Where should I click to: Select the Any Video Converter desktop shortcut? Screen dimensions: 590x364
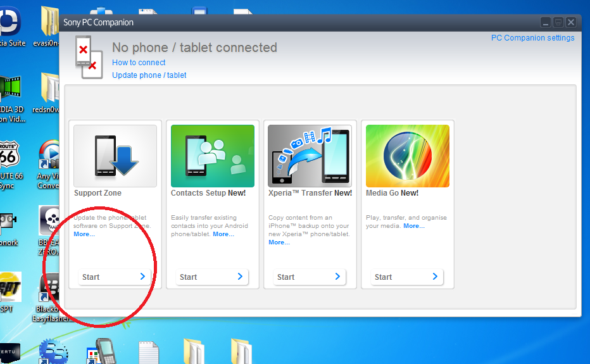[x=48, y=165]
